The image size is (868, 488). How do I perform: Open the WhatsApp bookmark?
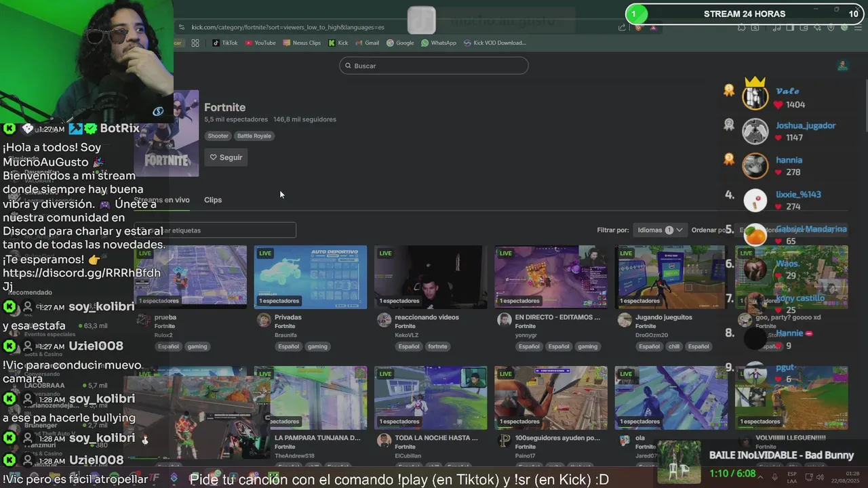439,43
